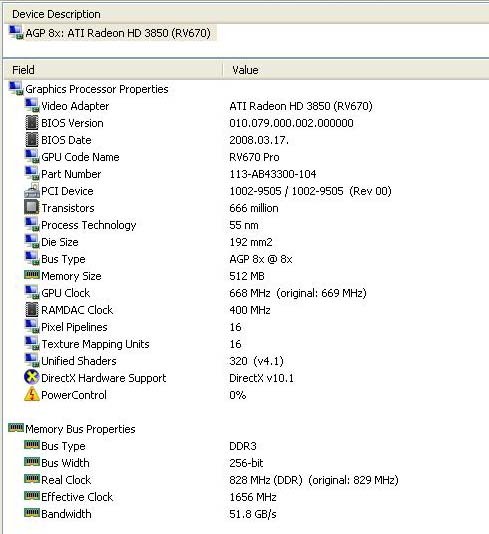Select the Memory Bus Properties heading

pyautogui.click(x=80, y=429)
